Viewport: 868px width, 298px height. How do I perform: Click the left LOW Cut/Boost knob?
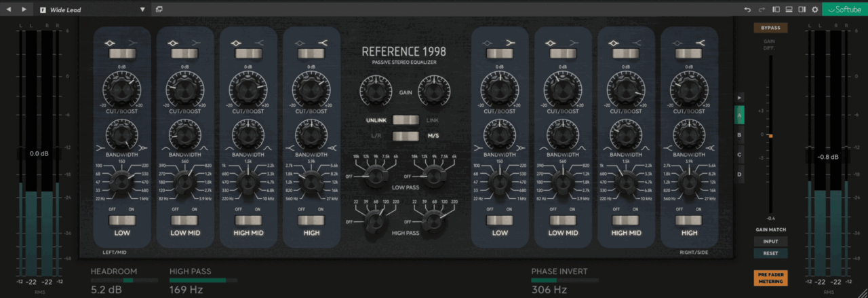click(122, 88)
